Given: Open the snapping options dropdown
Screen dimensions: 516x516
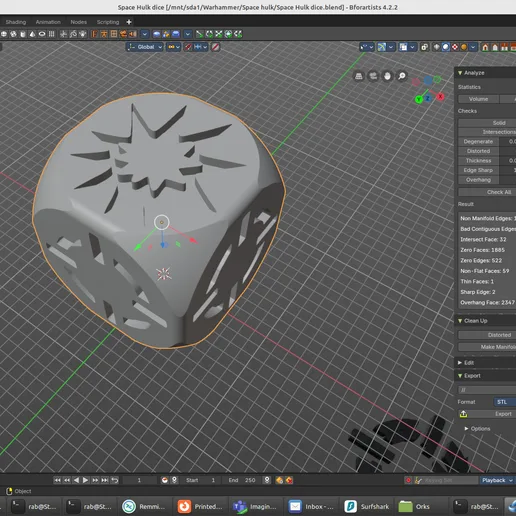Looking at the screenshot, I should click(x=201, y=47).
